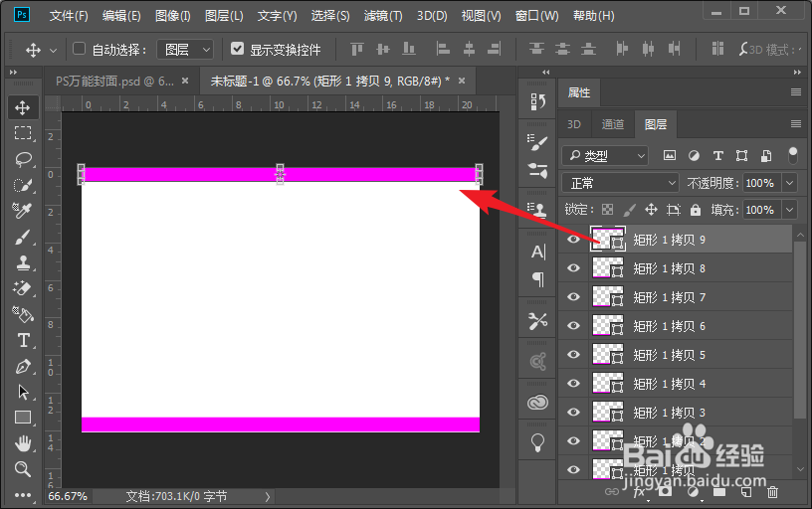
Task: Filter layers by shape type
Action: [741, 155]
